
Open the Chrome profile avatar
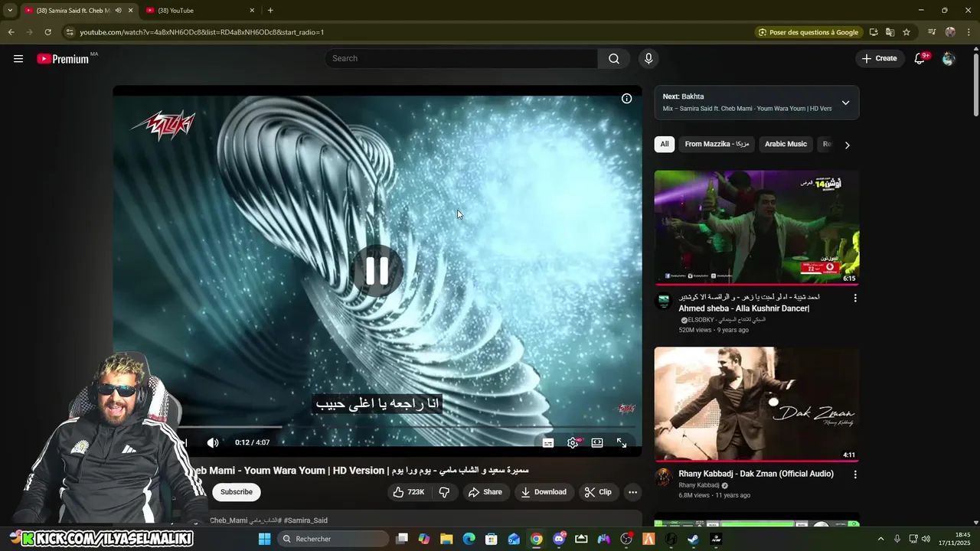950,32
